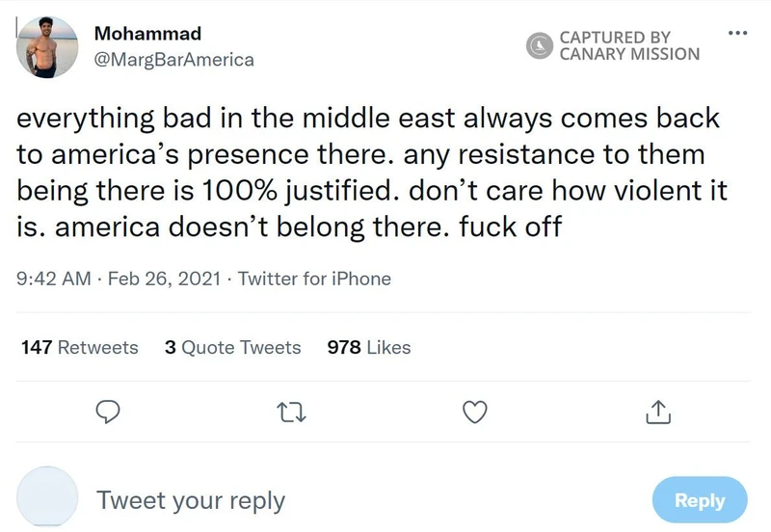Click the reply speech bubble icon
771x532 pixels.
coord(109,412)
